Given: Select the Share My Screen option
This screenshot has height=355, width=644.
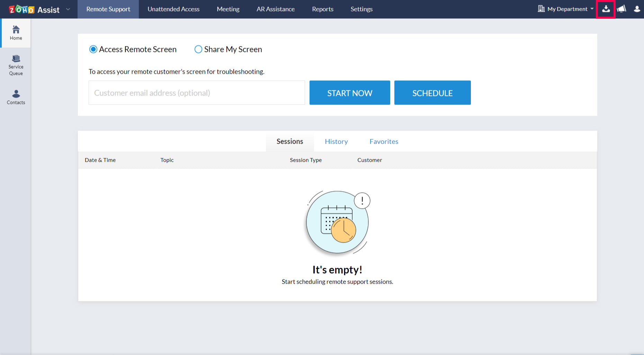Looking at the screenshot, I should 198,49.
